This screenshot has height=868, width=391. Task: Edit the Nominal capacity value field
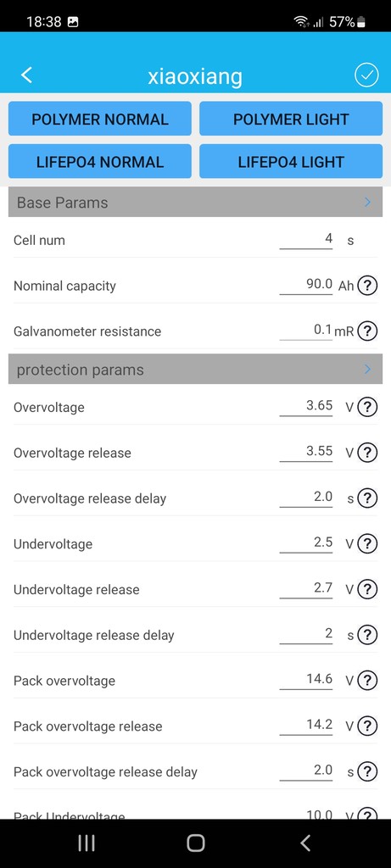pyautogui.click(x=306, y=285)
